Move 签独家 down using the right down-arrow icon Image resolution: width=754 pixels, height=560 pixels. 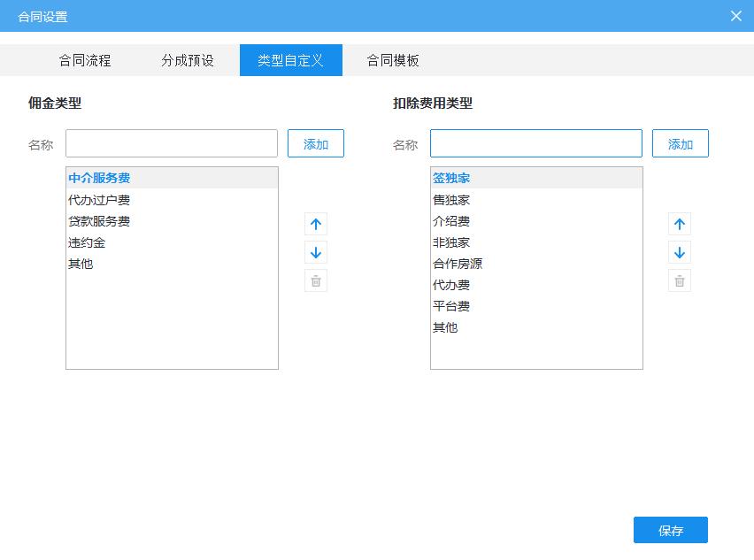click(x=680, y=252)
